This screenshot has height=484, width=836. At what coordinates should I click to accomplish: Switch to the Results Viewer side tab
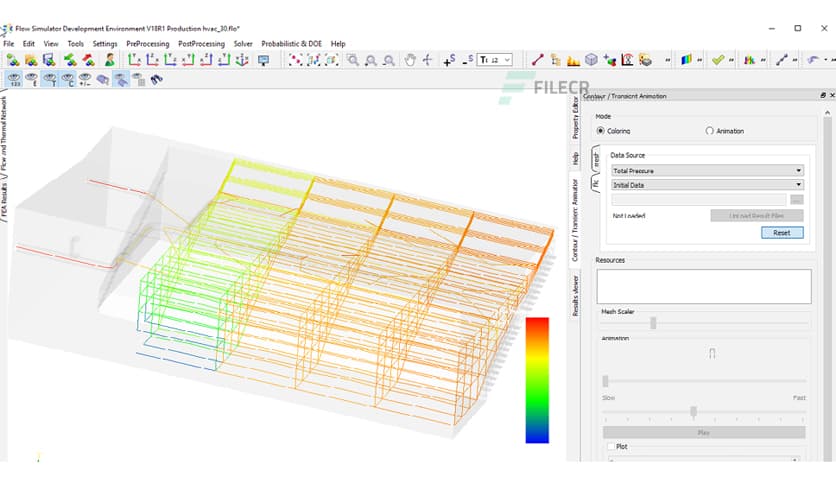tap(575, 296)
